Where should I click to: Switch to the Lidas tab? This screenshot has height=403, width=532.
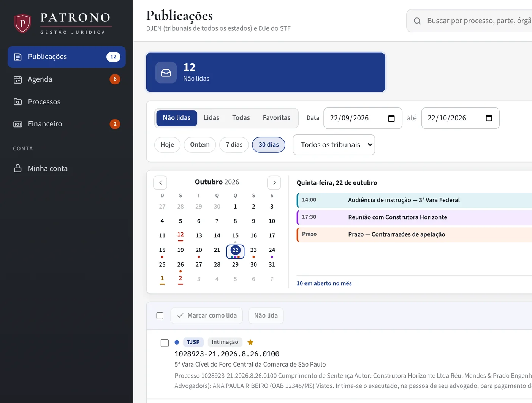211,118
